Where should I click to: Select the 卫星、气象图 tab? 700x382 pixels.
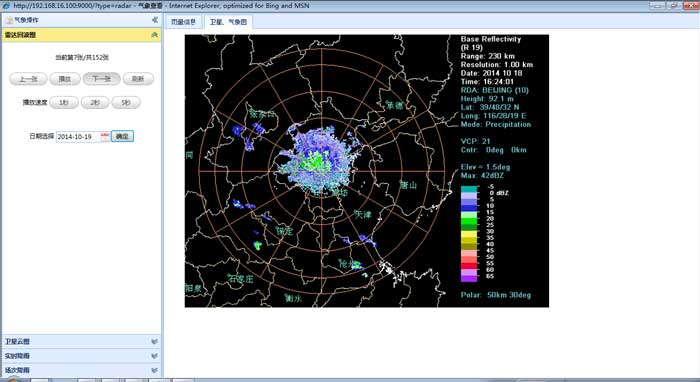pyautogui.click(x=228, y=22)
